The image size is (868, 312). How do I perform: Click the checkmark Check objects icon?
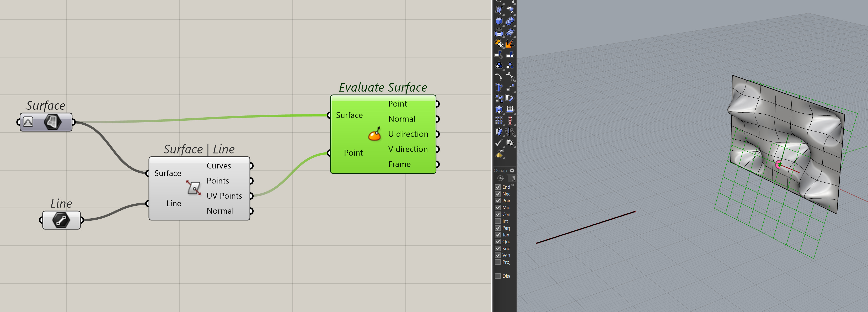499,143
